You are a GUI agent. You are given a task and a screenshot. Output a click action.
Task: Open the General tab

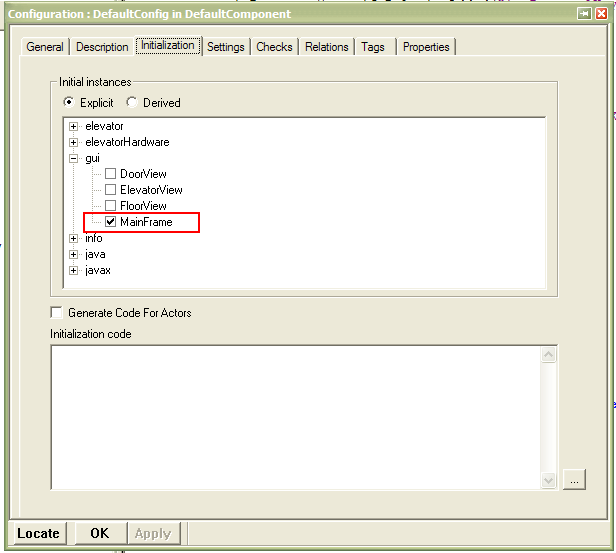(x=45, y=47)
